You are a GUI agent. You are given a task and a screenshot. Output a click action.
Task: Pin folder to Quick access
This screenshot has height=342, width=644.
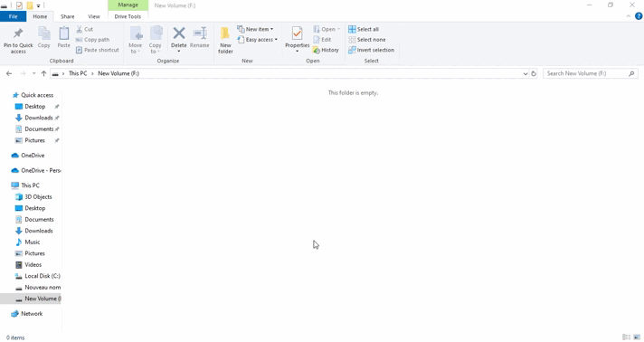[18, 41]
